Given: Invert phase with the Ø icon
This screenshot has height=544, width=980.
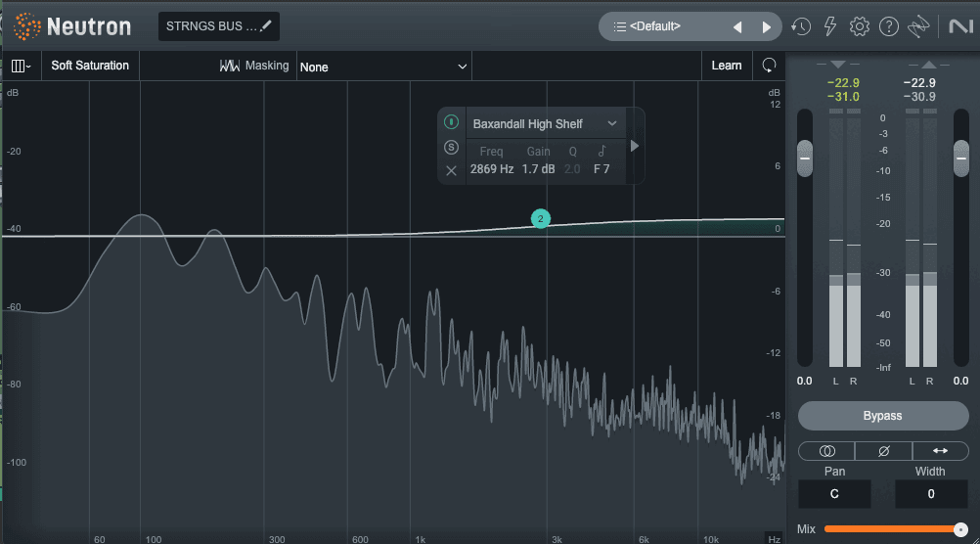Looking at the screenshot, I should 884,451.
